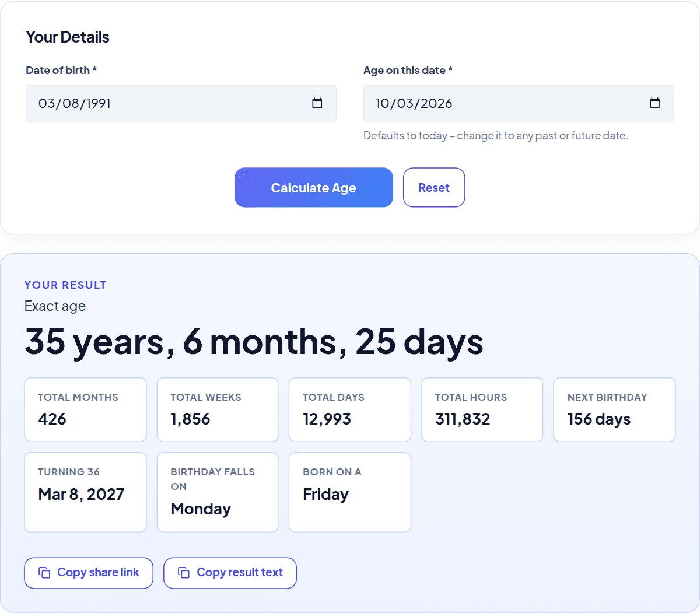Open calendar picker for Date of birth
Image resolution: width=700 pixels, height=613 pixels.
317,103
